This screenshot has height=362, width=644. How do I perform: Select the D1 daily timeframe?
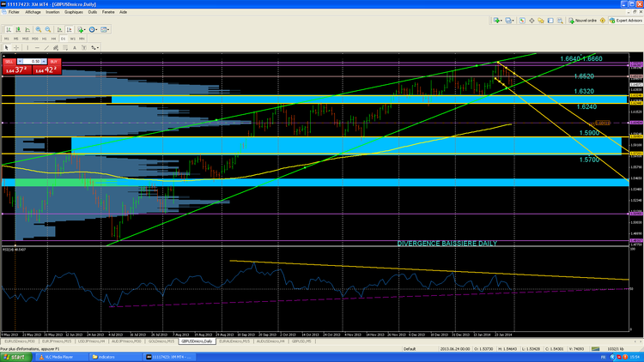(x=63, y=39)
